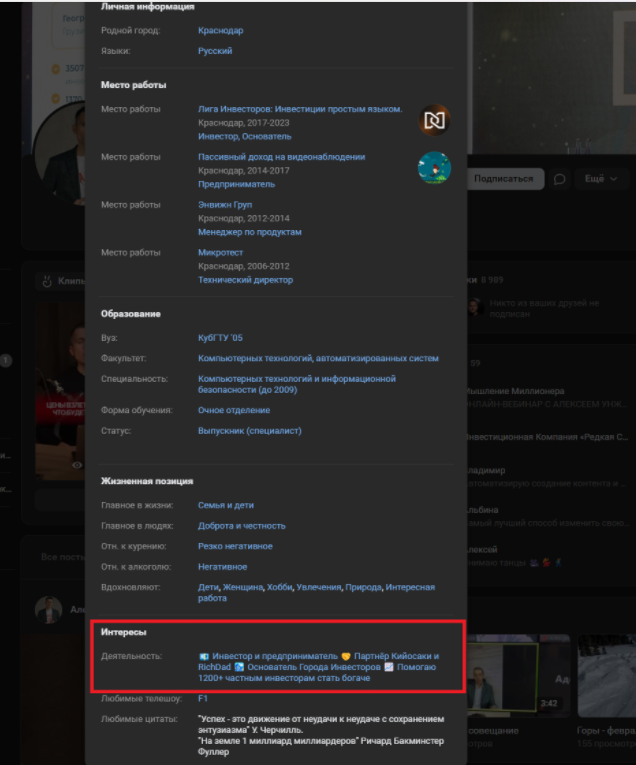This screenshot has width=636, height=765.
Task: Open the Лига Инвесторов group logo icon
Action: [x=434, y=120]
